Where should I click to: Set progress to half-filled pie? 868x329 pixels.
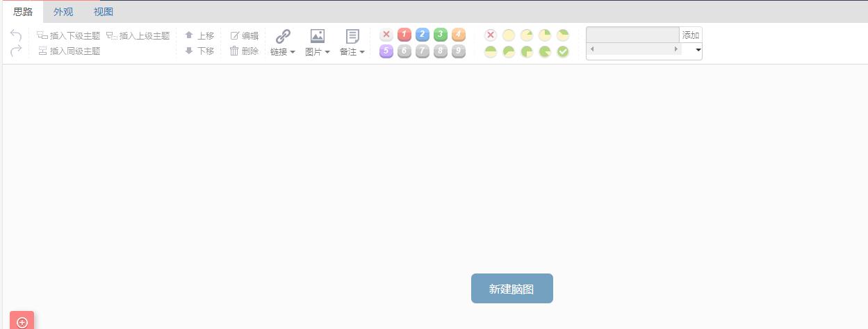pyautogui.click(x=491, y=52)
